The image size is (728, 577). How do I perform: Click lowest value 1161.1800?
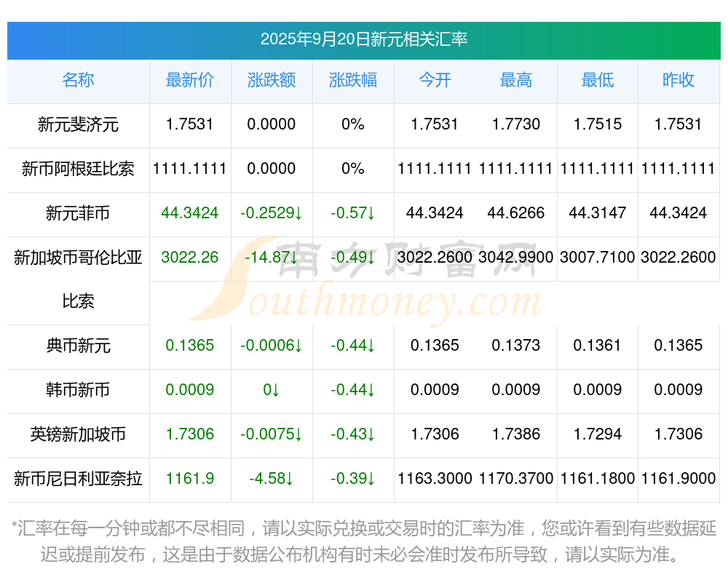(x=598, y=478)
